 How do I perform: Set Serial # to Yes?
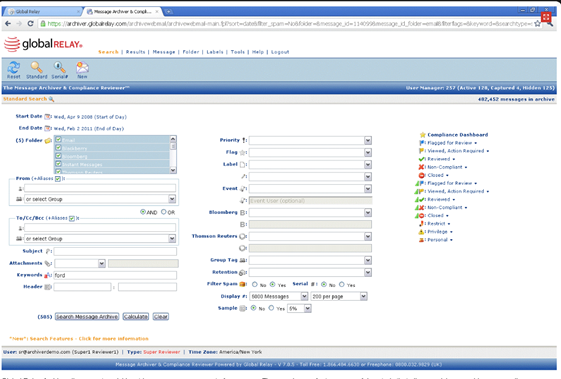pyautogui.click(x=342, y=285)
